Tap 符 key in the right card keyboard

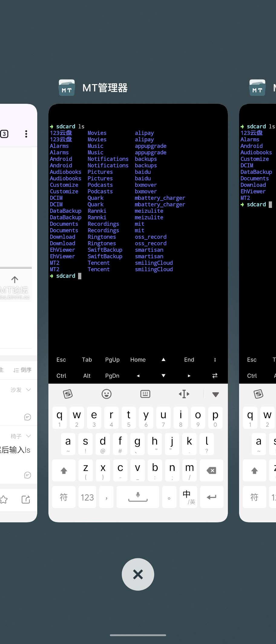click(x=255, y=497)
